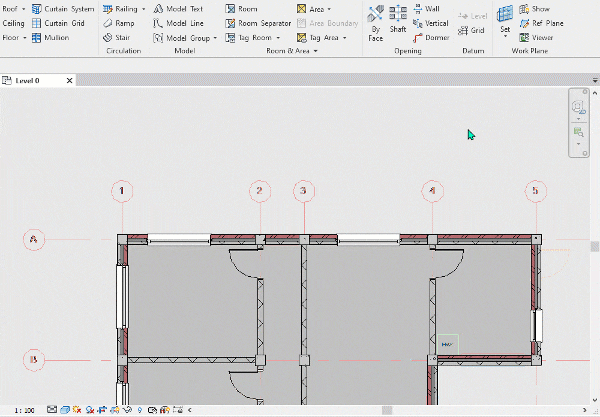Expand the Room & Area panel arrow

(315, 51)
